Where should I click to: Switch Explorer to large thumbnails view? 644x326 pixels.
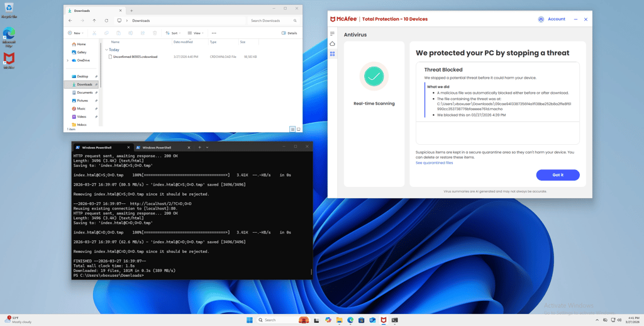point(299,129)
